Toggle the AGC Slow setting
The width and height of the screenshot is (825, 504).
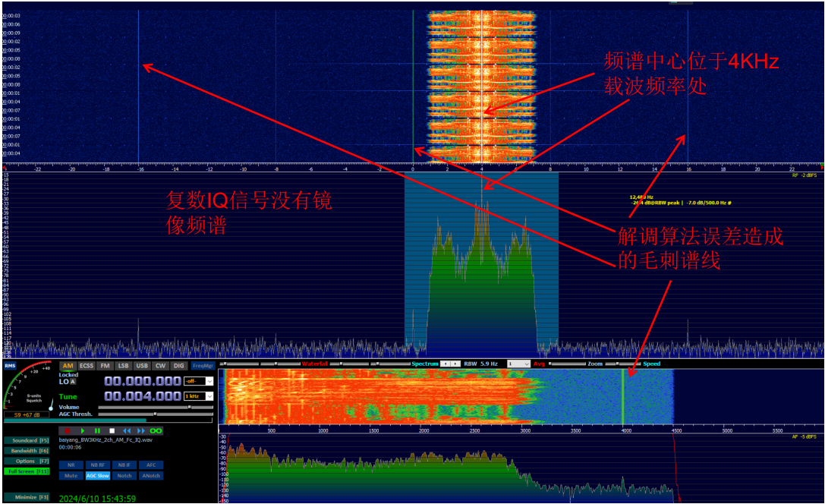(97, 476)
